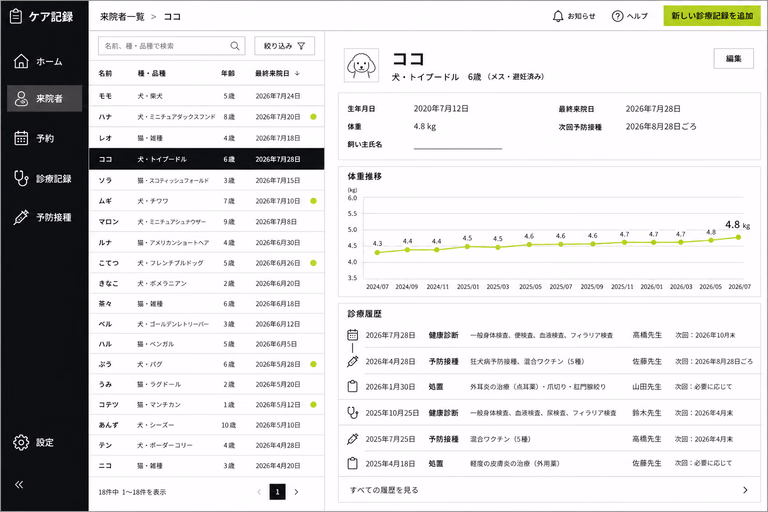Go to the previous page with the left chevron

pyautogui.click(x=259, y=492)
